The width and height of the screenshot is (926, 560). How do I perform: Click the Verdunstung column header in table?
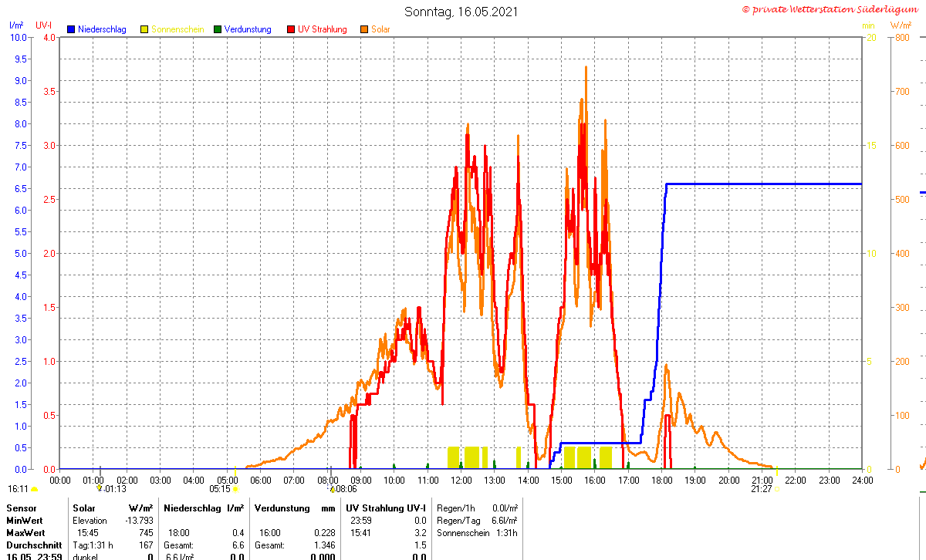[x=282, y=508]
